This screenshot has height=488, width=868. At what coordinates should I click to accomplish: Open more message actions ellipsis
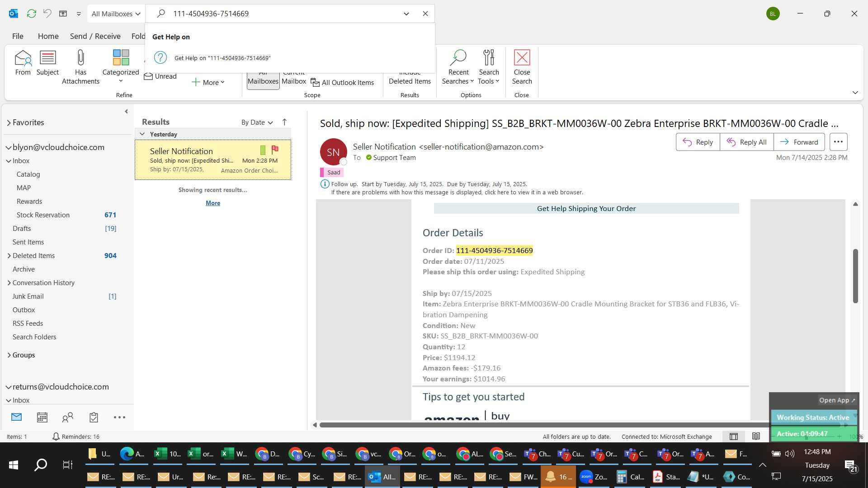[x=838, y=142]
